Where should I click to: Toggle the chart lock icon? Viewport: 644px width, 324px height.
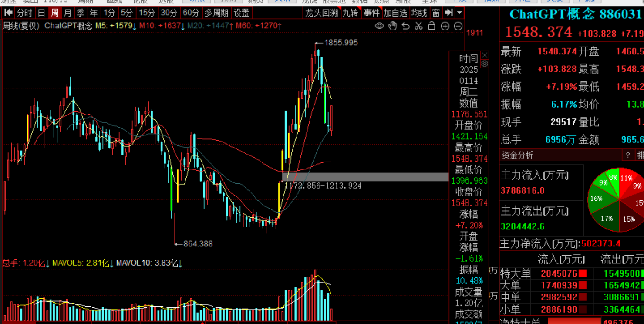coord(432,26)
